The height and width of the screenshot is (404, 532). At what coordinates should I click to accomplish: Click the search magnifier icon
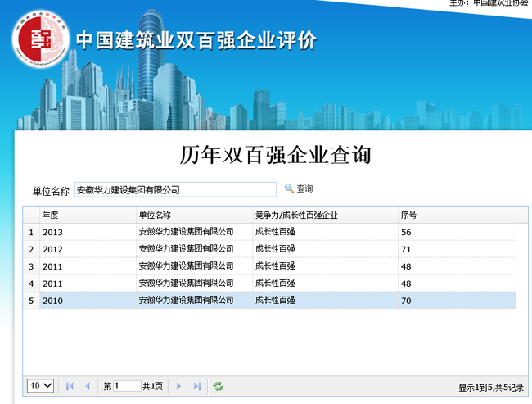289,188
